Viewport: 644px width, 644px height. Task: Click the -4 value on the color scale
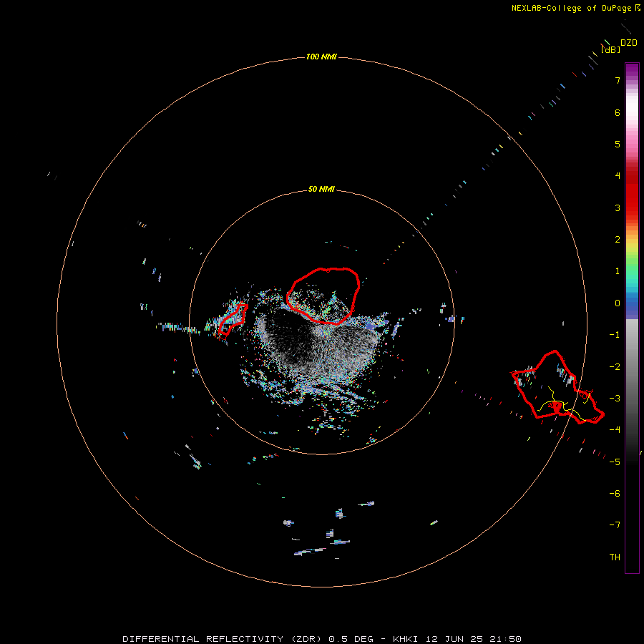[x=615, y=429]
